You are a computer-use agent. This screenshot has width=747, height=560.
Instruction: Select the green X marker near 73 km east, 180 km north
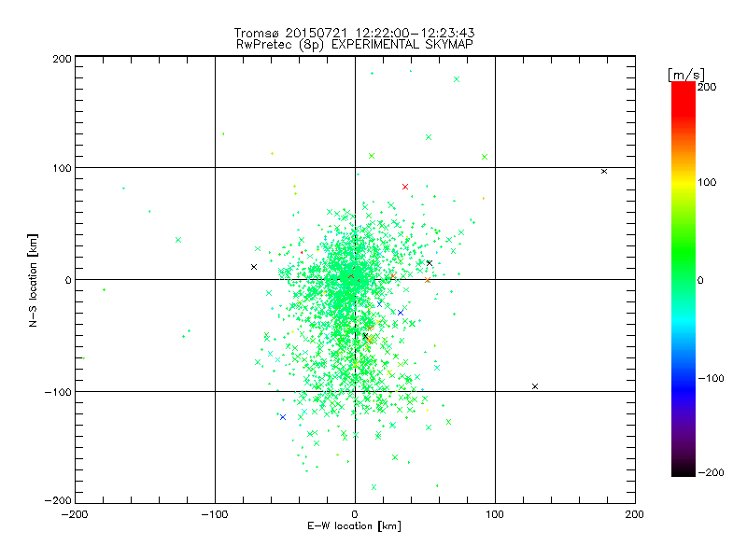(457, 79)
